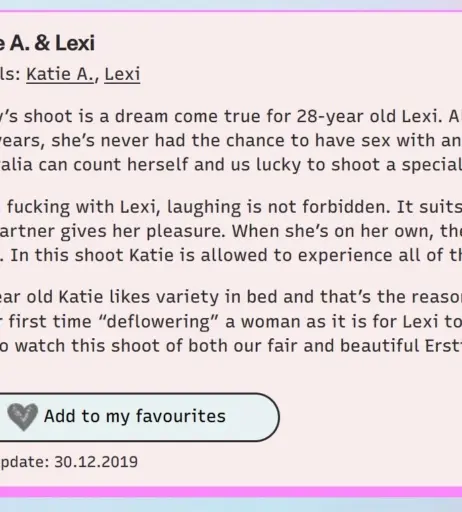Click the pink bottom border bar
462x512 pixels.
click(x=231, y=492)
